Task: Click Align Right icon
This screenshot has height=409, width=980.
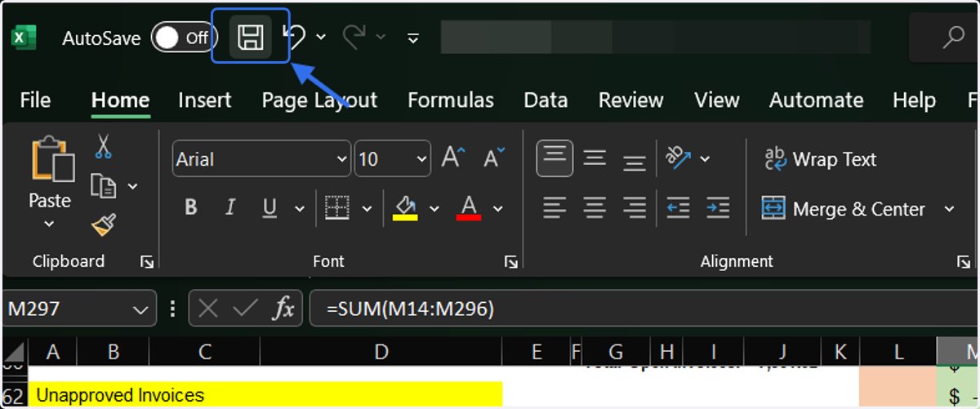Action: [635, 208]
